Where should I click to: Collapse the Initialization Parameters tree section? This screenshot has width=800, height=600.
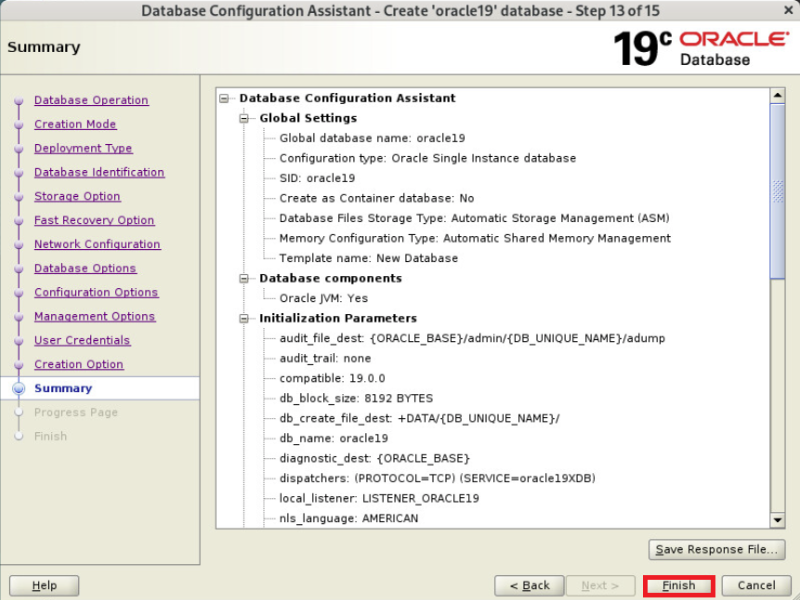(x=244, y=318)
